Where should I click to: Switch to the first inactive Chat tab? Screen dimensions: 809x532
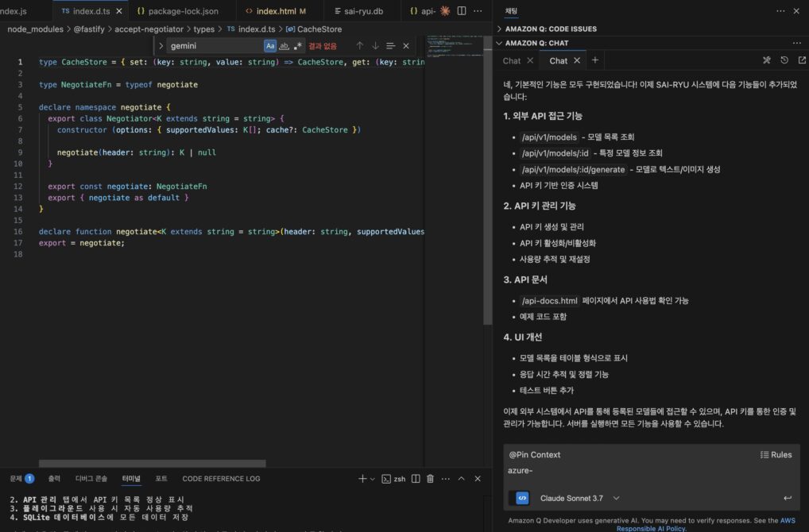(511, 61)
